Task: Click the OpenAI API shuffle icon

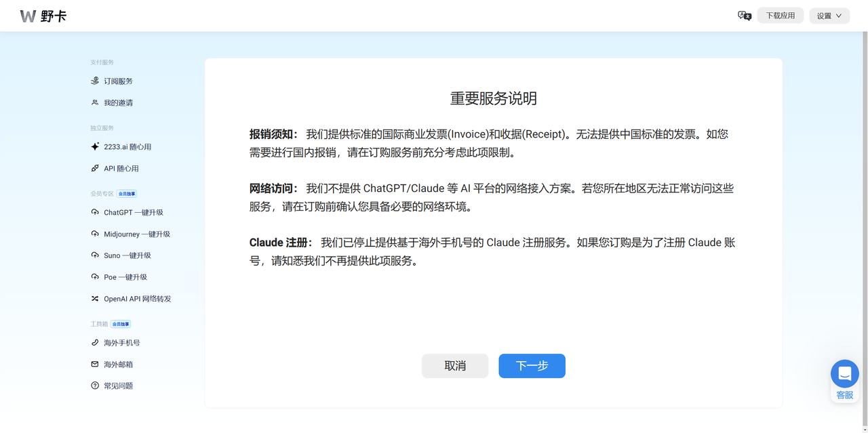Action: pyautogui.click(x=95, y=298)
